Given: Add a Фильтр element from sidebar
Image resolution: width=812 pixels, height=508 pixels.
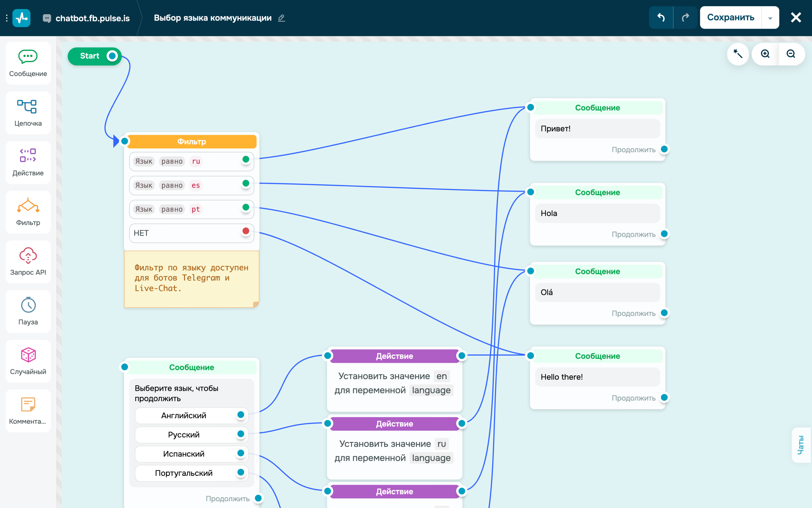Looking at the screenshot, I should [x=28, y=212].
